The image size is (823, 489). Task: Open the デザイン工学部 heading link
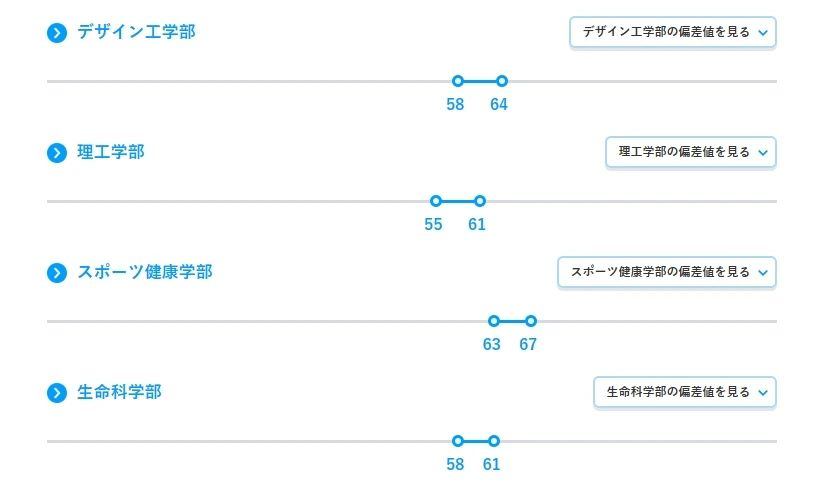136,32
